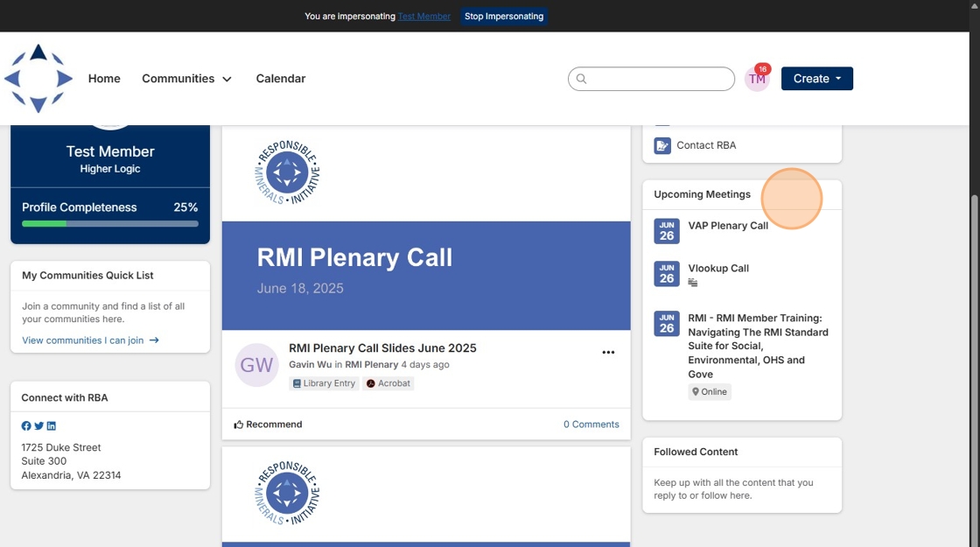This screenshot has height=547, width=980.
Task: Click the Online location tag
Action: (x=710, y=392)
